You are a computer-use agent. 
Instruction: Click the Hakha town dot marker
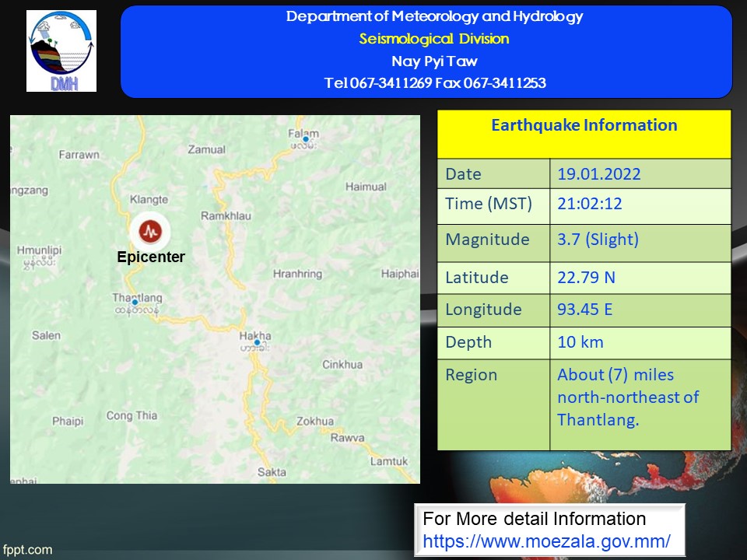point(257,342)
